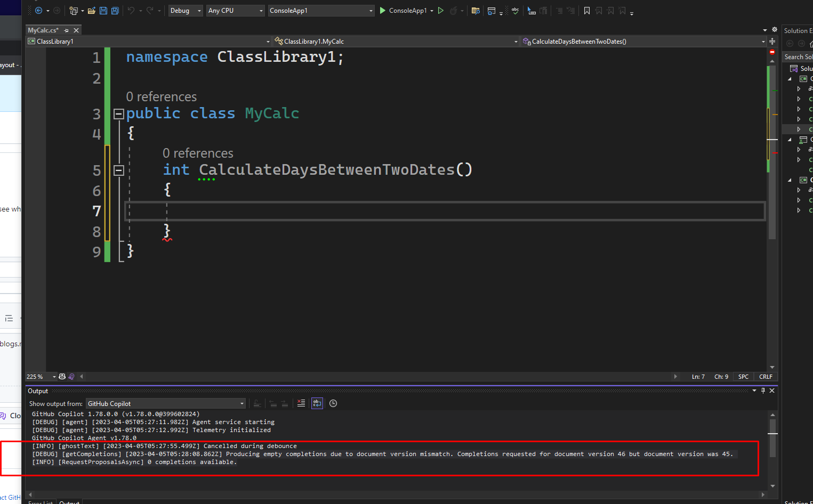Viewport: 813px width, 504px height.
Task: Click the Toggle Bookmark icon in toolbar
Action: pyautogui.click(x=587, y=11)
